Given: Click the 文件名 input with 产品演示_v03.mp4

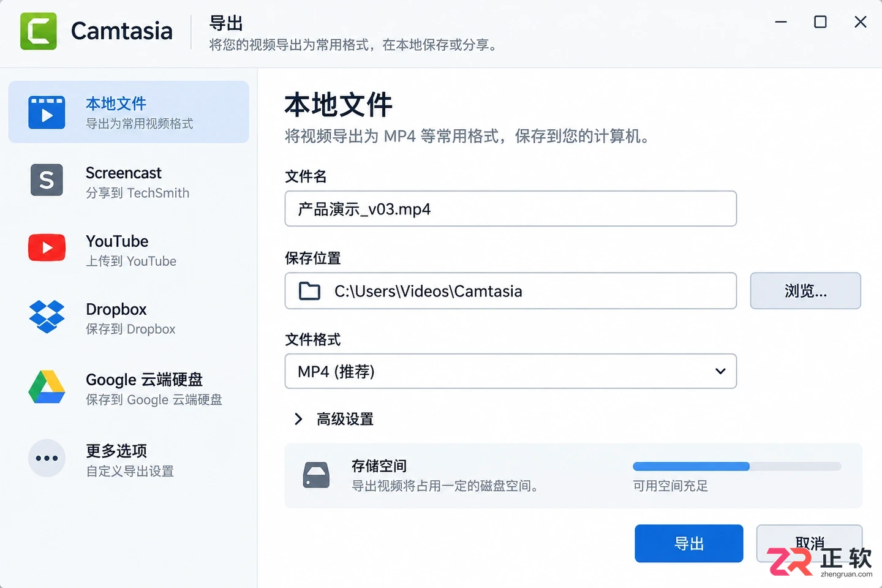Looking at the screenshot, I should [510, 209].
